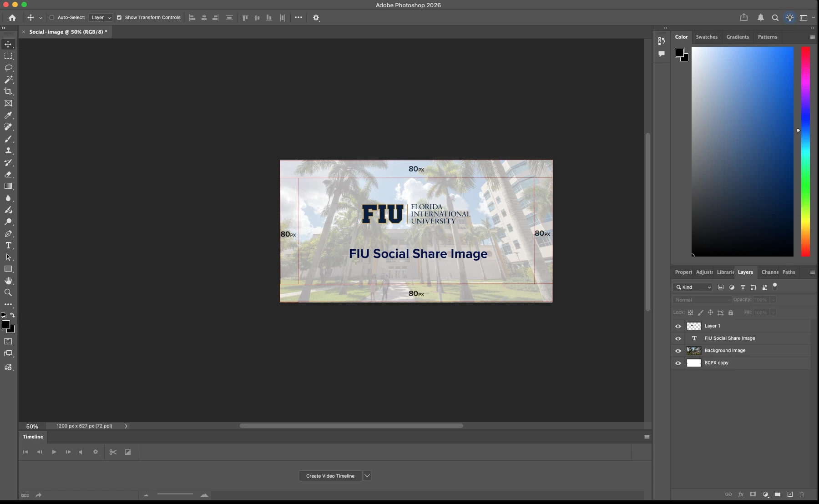Screen dimensions: 819x504
Task: Delete a layer using the trash icon
Action: (802, 494)
